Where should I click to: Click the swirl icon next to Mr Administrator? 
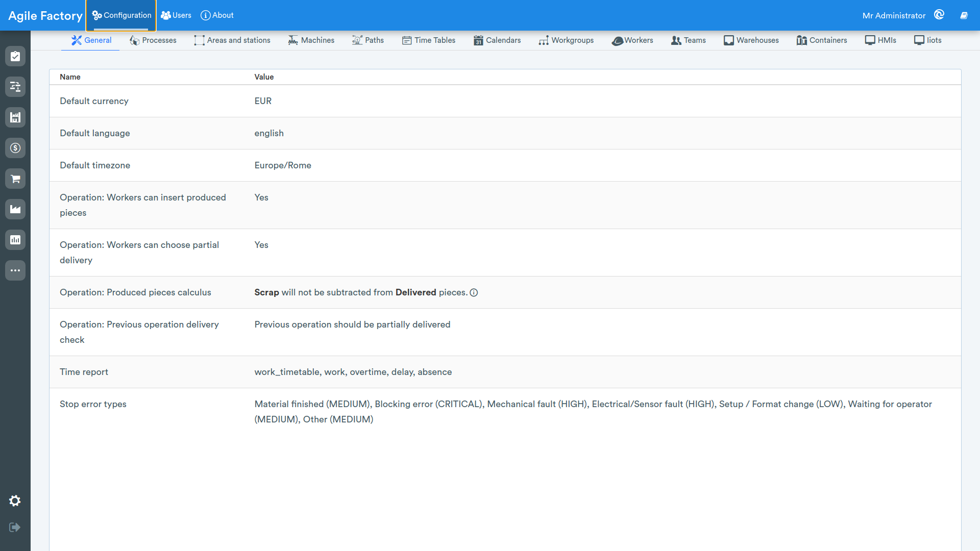[x=939, y=15]
